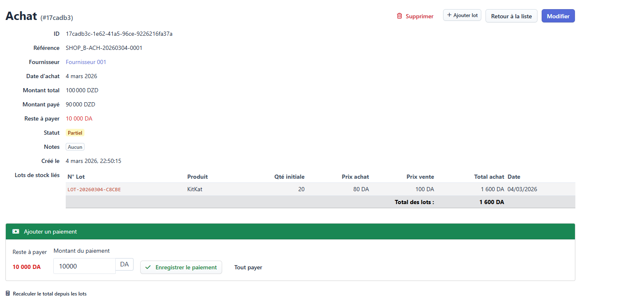Focus the Montant du paiement input field
The height and width of the screenshot is (298, 644).
tap(84, 266)
